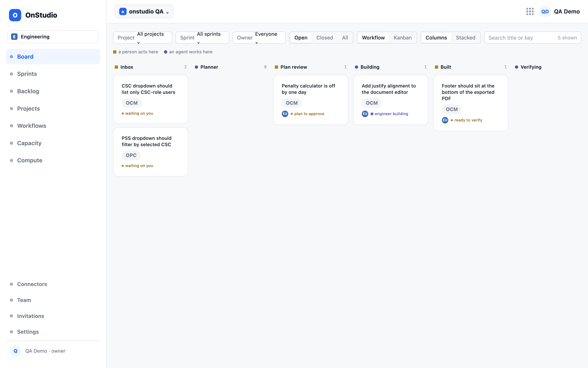This screenshot has height=368, width=588.
Task: Focus the Search title or key field
Action: click(532, 38)
